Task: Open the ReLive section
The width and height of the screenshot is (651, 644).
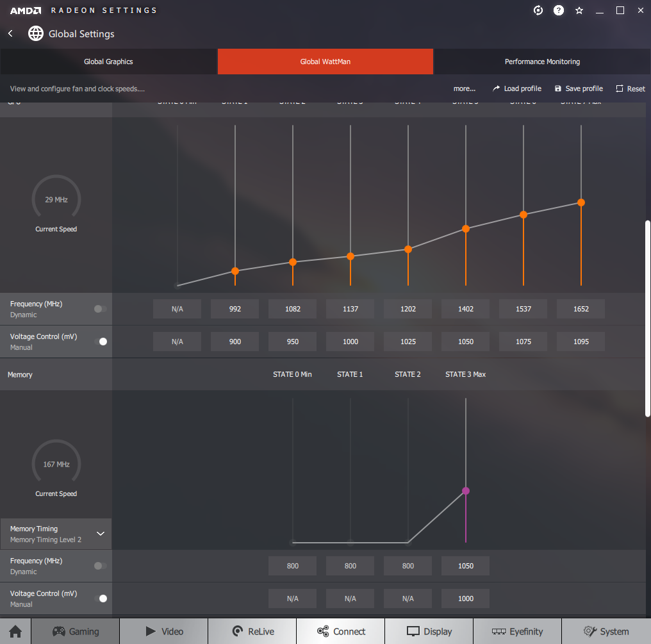Action: pyautogui.click(x=252, y=631)
